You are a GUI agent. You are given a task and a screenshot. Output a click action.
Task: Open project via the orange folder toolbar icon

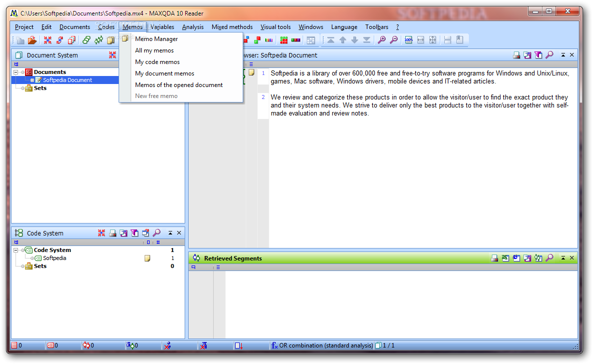coord(32,40)
